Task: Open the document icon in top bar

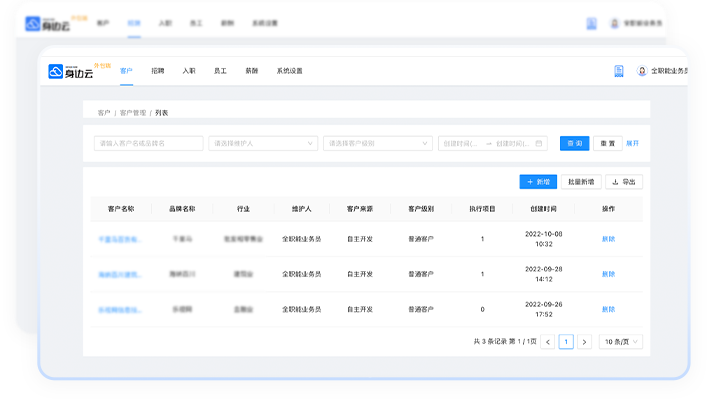Action: point(619,71)
